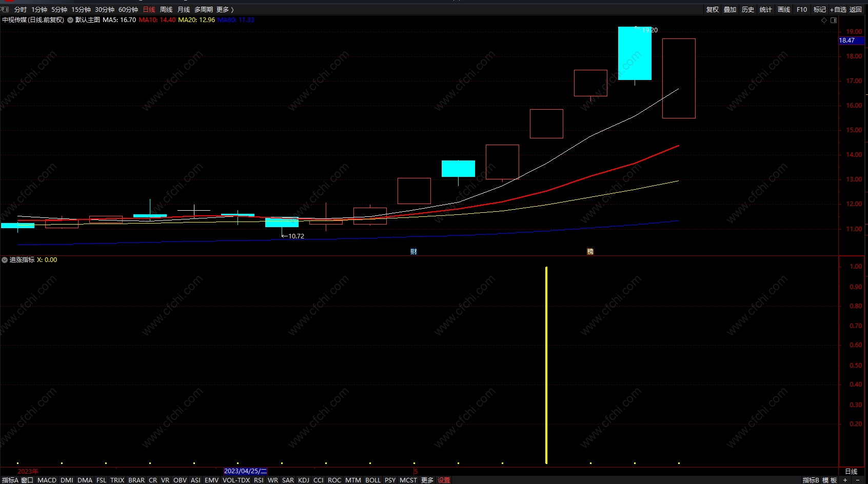Toggle the side panel icon near the price axis
868x484 pixels.
[834, 20]
